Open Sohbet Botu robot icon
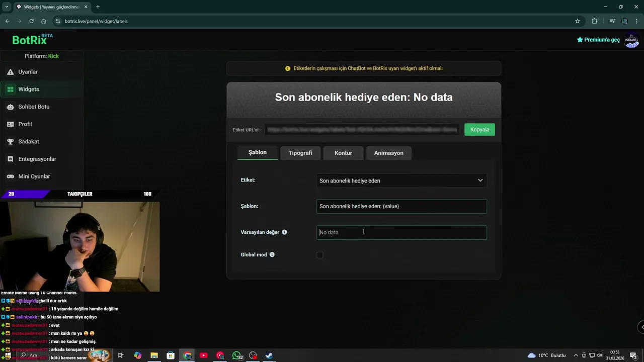Screen dimensions: 644x362 click(10, 107)
